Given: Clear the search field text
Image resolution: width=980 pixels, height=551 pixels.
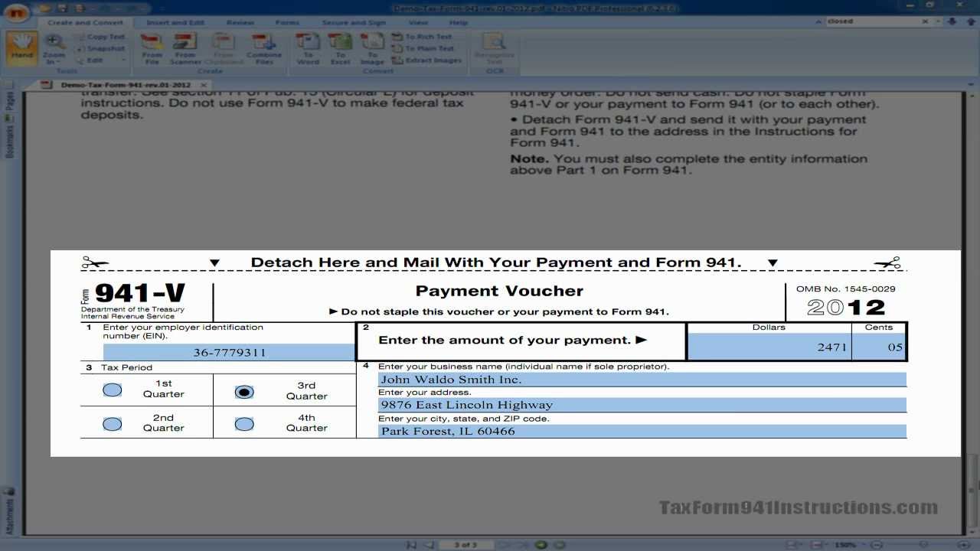Looking at the screenshot, I should [x=926, y=21].
